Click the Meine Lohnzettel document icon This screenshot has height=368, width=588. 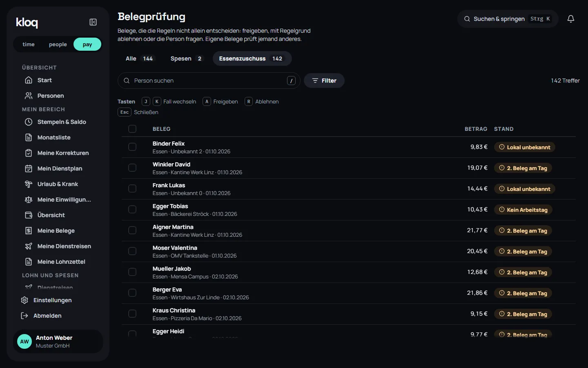tap(29, 262)
